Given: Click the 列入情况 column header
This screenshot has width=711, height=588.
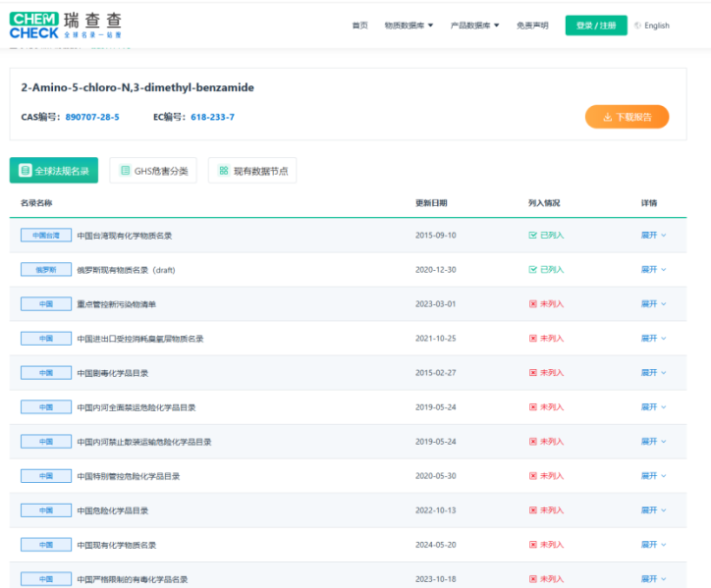Looking at the screenshot, I should pyautogui.click(x=544, y=202).
